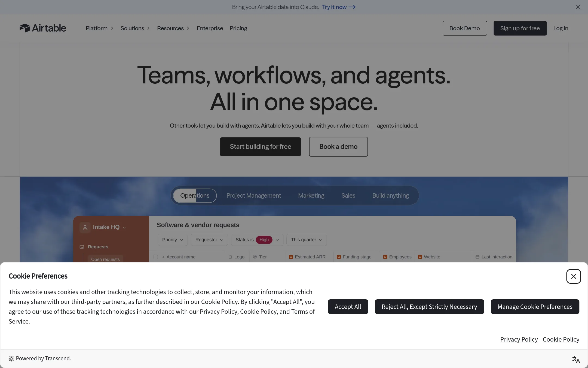Image resolution: width=588 pixels, height=368 pixels.
Task: Switch to the Build anything tab
Action: (x=391, y=196)
